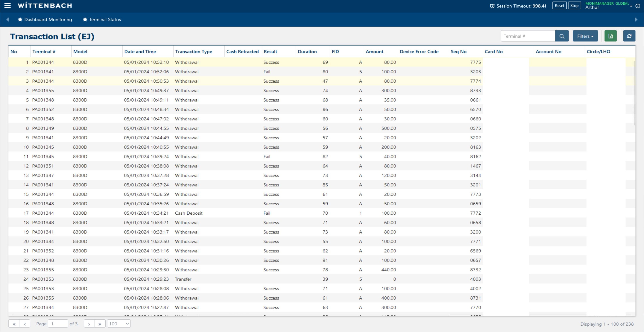Click the Cash Deposit transaction type
Screen dimensions: 644x332
[x=189, y=213]
